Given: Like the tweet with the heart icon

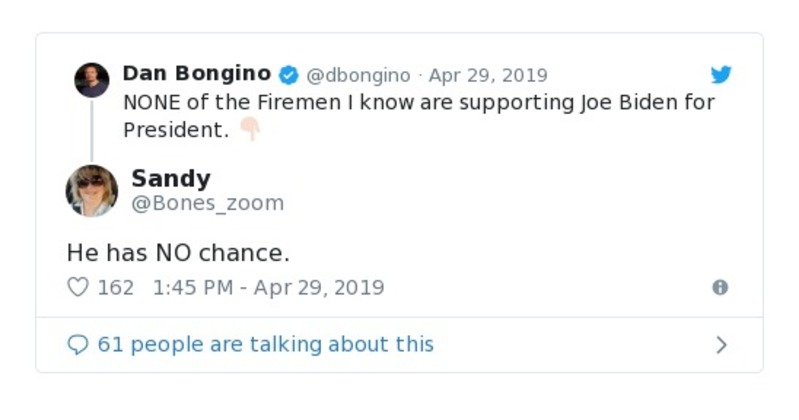Looking at the screenshot, I should pos(78,287).
